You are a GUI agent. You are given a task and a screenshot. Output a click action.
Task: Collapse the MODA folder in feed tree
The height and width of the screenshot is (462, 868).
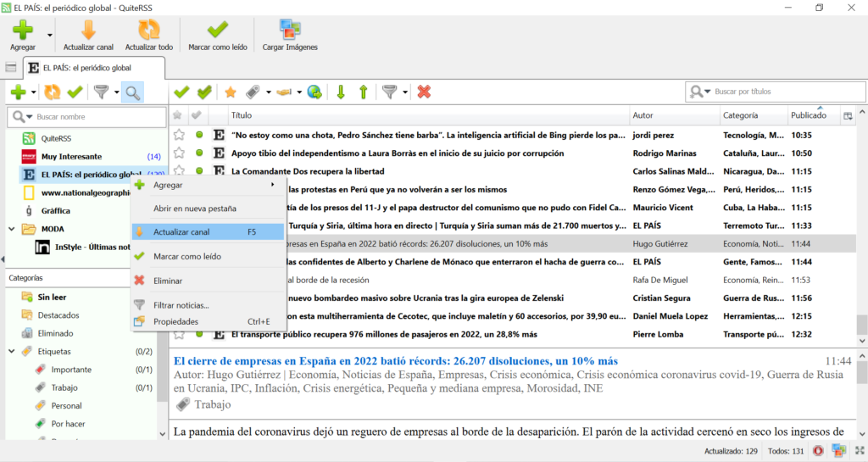pos(12,229)
